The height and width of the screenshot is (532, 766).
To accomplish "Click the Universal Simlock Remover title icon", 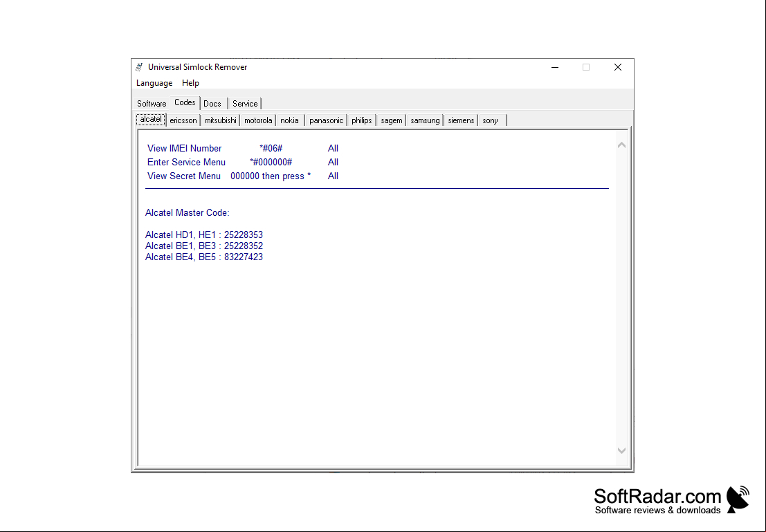I will click(x=140, y=67).
